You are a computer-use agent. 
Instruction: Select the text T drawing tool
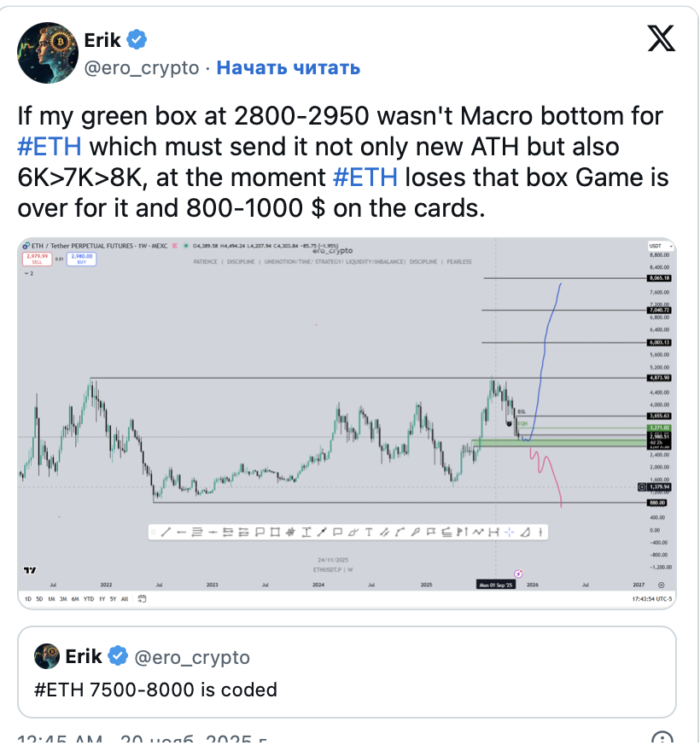coord(368,532)
